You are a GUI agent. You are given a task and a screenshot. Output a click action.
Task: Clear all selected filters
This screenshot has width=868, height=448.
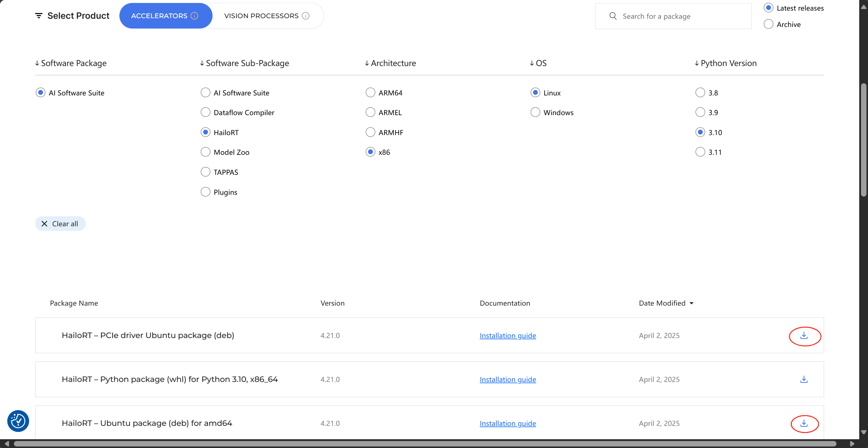tap(60, 224)
